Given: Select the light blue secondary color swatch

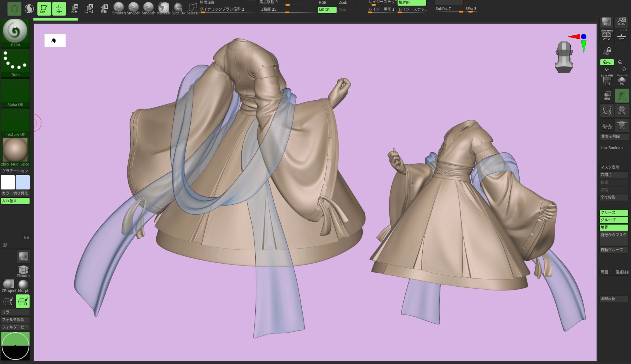Looking at the screenshot, I should click(23, 182).
